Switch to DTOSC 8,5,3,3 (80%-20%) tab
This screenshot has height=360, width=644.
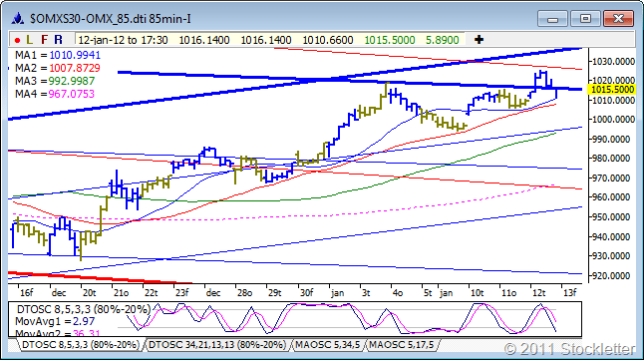[x=81, y=345]
